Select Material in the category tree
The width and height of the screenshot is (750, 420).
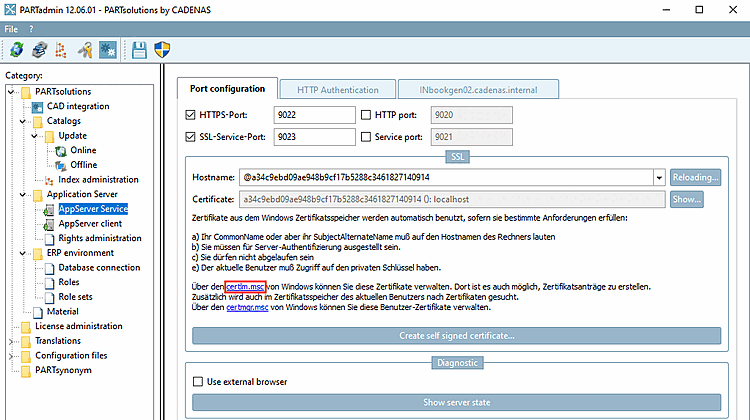(x=63, y=312)
